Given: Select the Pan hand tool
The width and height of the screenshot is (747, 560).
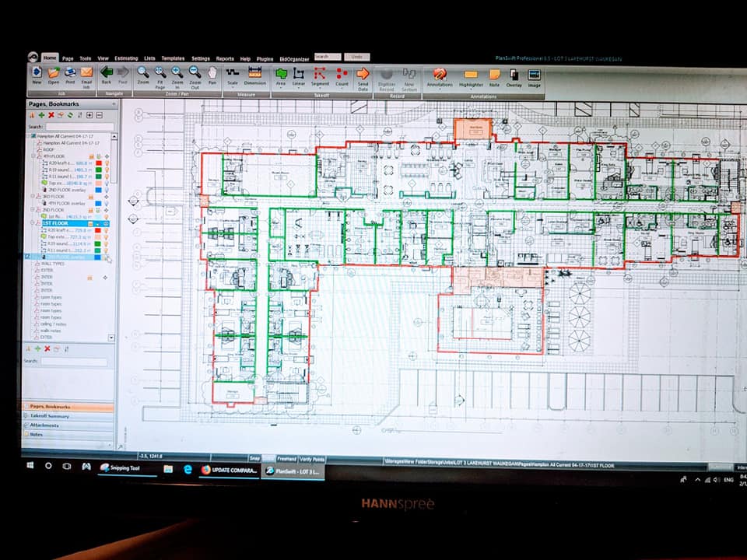Looking at the screenshot, I should tap(212, 73).
